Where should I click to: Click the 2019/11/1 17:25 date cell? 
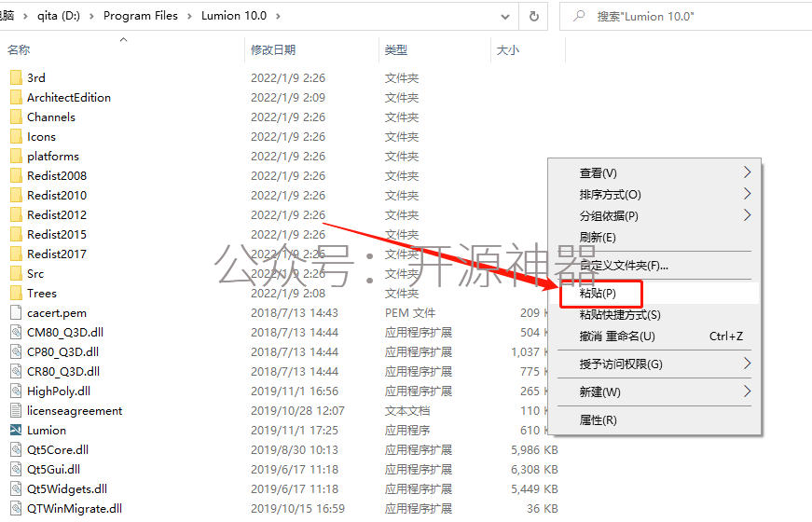click(x=295, y=431)
